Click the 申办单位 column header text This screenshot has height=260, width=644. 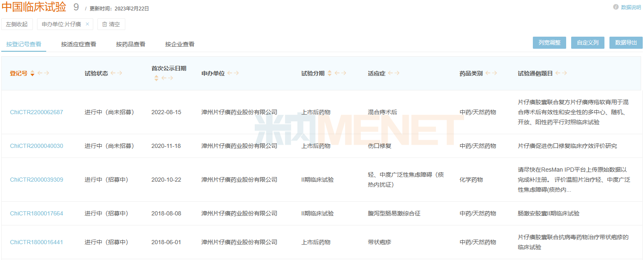click(213, 73)
